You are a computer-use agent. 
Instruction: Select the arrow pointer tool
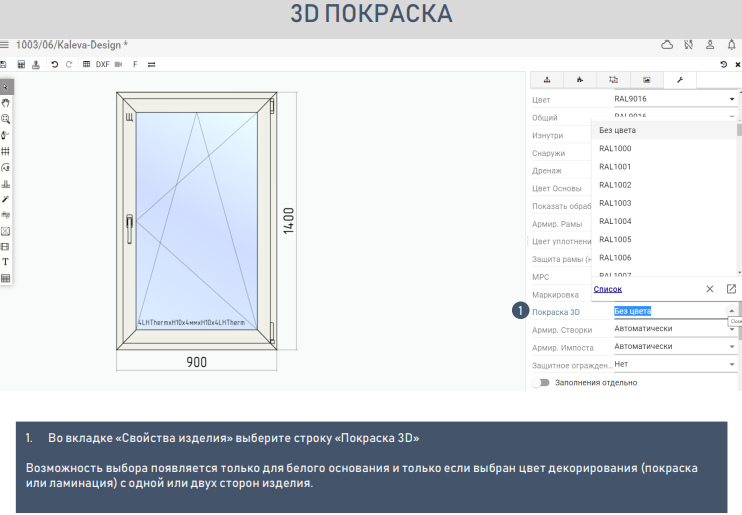pos(6,87)
